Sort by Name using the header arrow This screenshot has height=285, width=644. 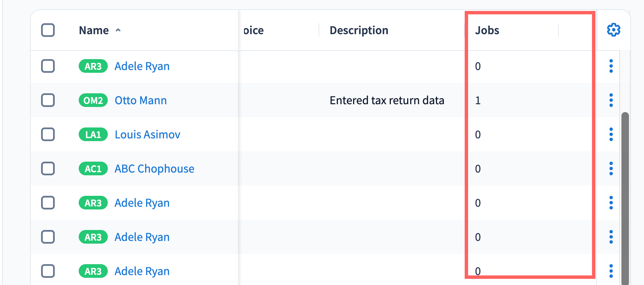118,30
